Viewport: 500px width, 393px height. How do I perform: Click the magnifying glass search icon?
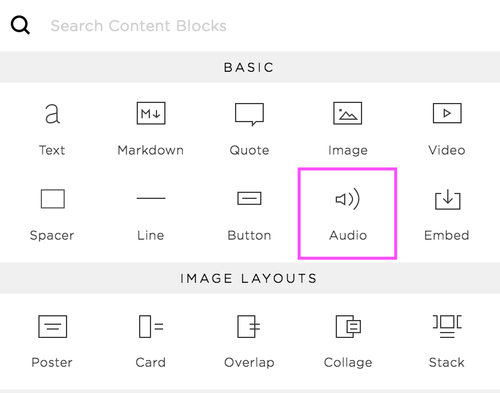[20, 25]
